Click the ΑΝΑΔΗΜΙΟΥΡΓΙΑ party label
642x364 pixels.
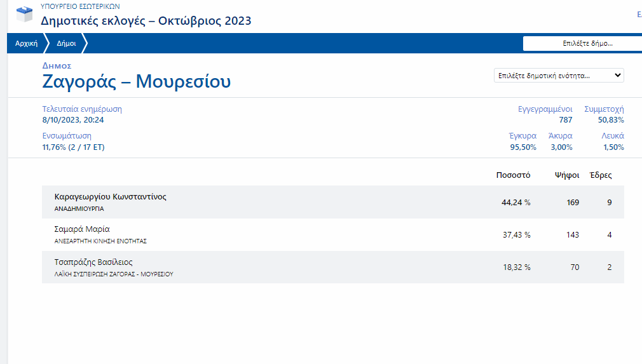pos(79,208)
